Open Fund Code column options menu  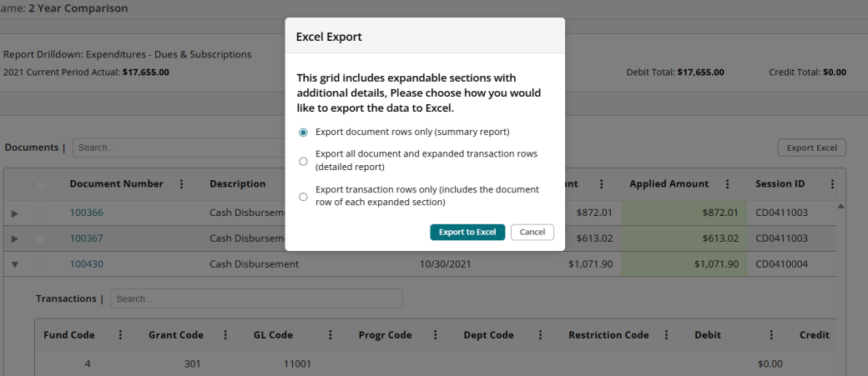coord(120,335)
